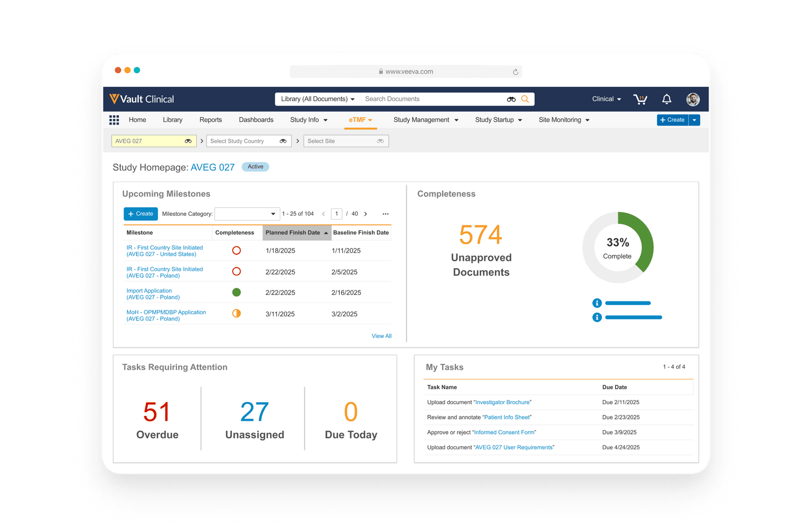Open milestones ellipsis more options menu
Screen dimensions: 812x528
(386, 214)
